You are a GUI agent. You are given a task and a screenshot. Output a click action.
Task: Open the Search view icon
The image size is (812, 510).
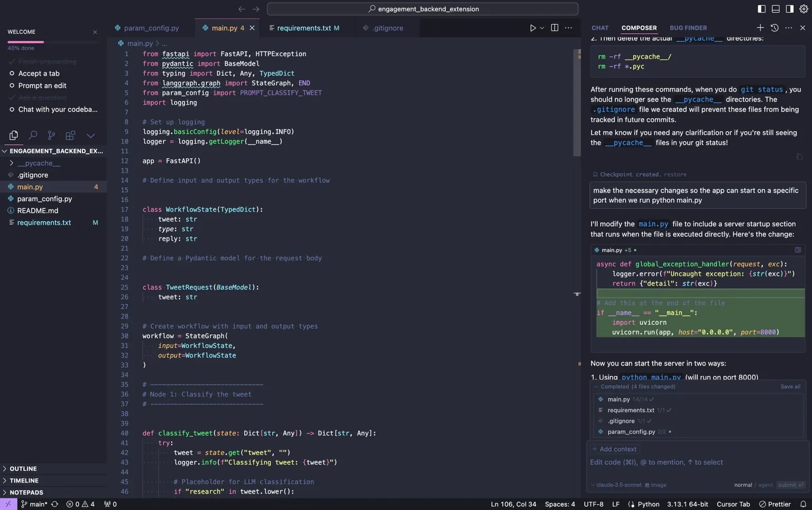(33, 135)
